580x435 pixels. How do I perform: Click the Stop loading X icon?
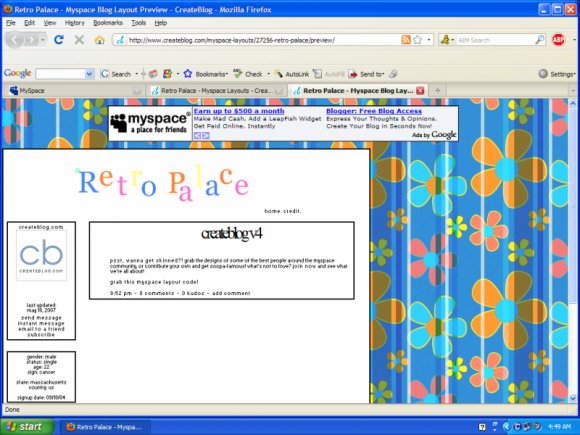pyautogui.click(x=79, y=40)
